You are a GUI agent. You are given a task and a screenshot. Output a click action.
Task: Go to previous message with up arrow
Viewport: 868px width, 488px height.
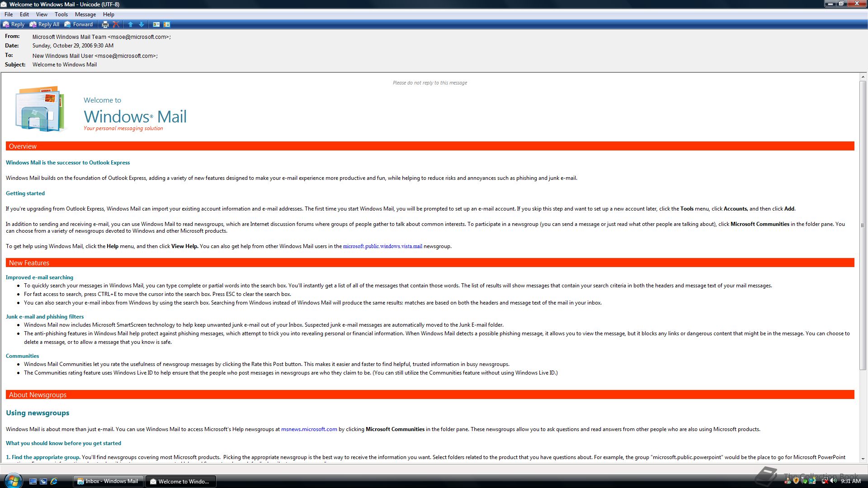pos(131,24)
